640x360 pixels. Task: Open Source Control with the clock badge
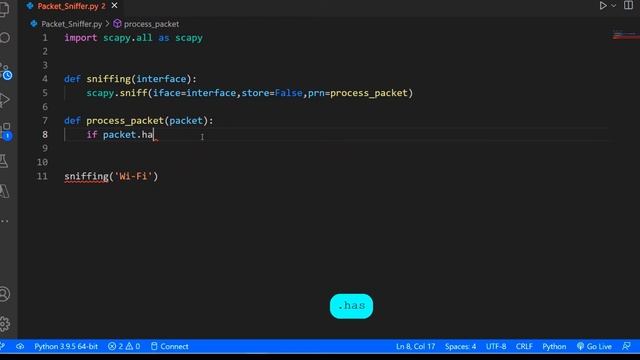[x=6, y=71]
